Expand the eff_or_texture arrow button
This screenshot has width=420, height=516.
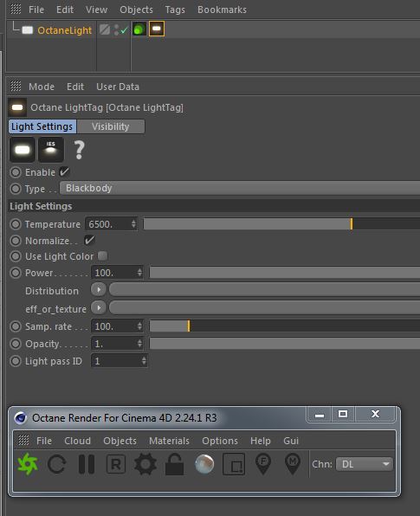[x=99, y=307]
